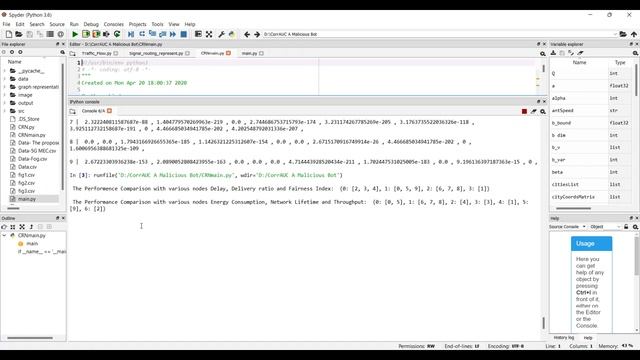The image size is (640, 360).
Task: Change to parent directory up arrow
Action: click(634, 34)
